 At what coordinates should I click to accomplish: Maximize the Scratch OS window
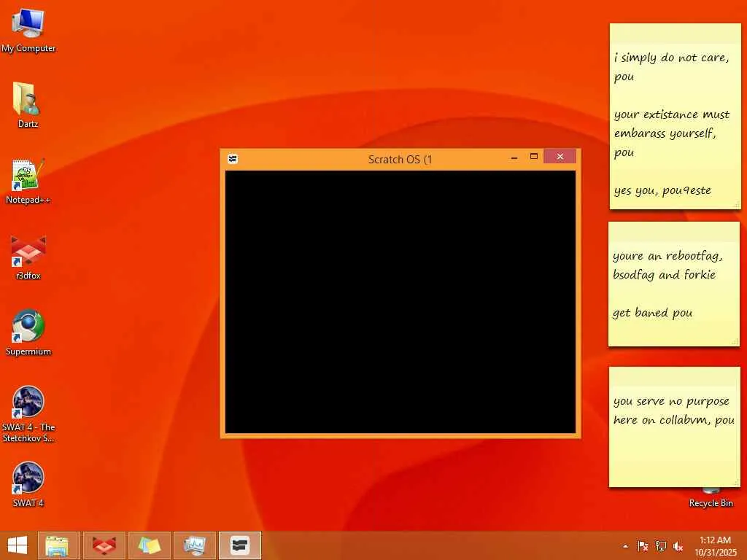(533, 157)
